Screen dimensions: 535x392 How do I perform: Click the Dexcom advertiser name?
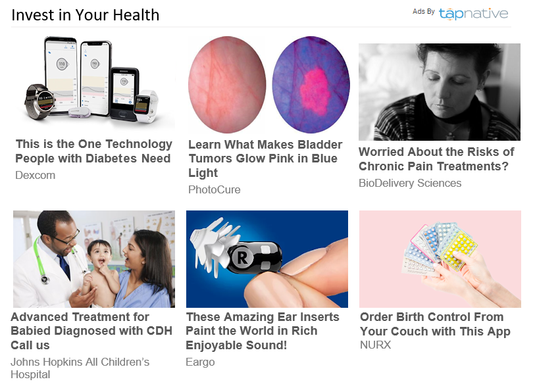click(x=36, y=176)
